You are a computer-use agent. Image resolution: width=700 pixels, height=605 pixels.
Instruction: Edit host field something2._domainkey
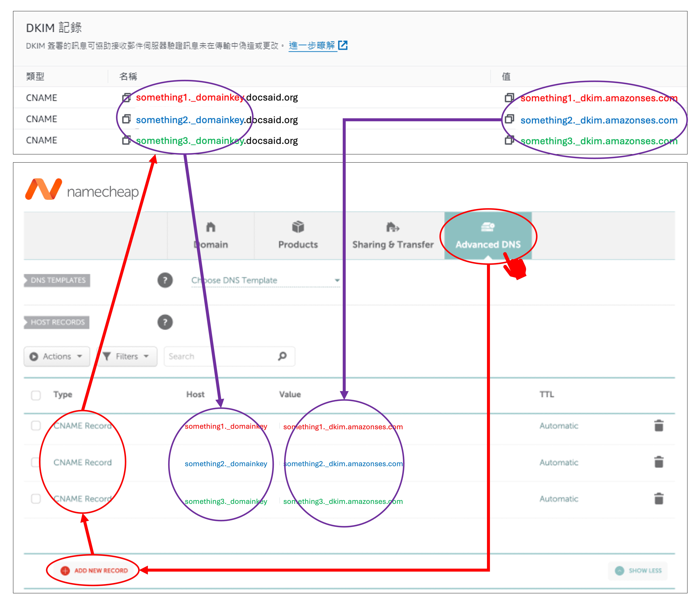pos(226,464)
